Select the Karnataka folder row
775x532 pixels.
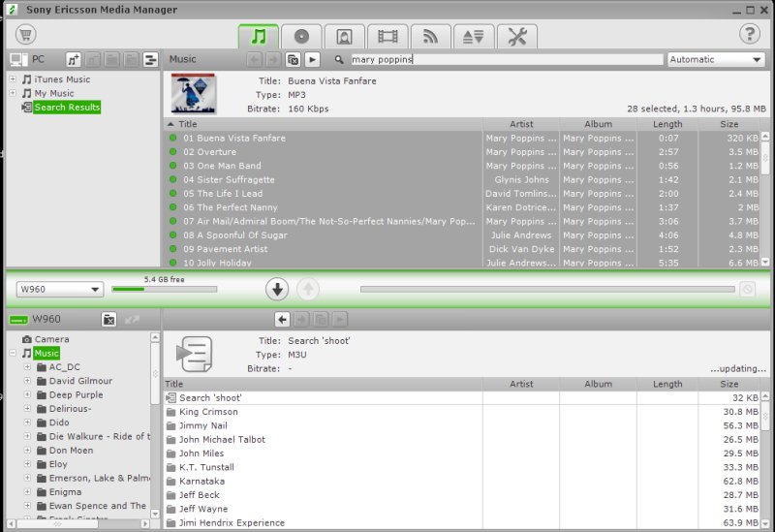coord(462,481)
